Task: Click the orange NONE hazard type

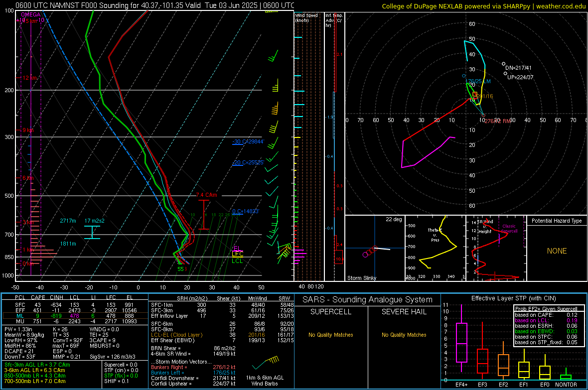Action: pos(557,251)
